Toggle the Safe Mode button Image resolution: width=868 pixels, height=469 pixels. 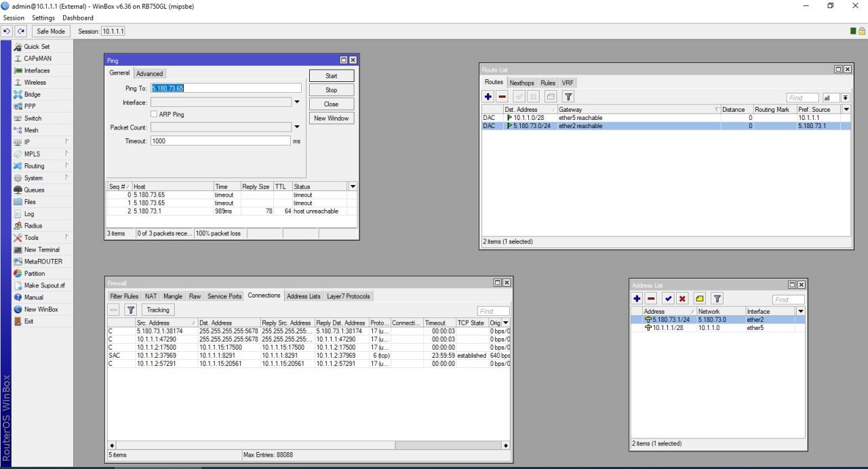[x=51, y=31]
